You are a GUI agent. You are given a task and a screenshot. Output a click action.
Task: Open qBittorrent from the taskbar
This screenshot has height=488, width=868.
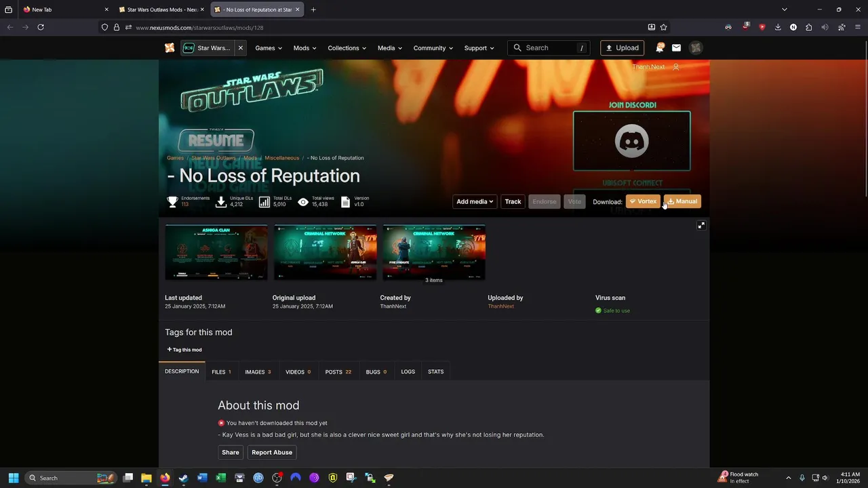click(x=258, y=478)
